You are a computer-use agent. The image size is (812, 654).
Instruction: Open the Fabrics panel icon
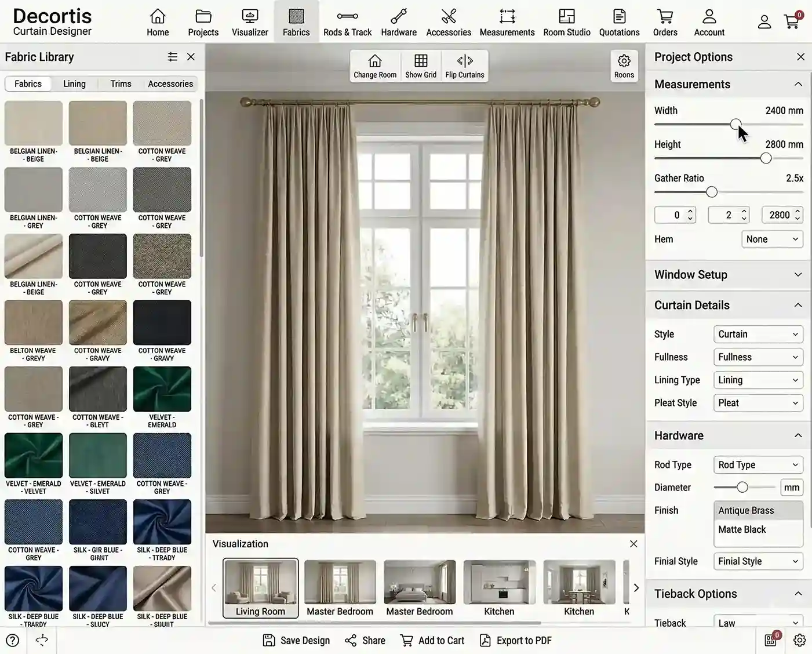[296, 21]
